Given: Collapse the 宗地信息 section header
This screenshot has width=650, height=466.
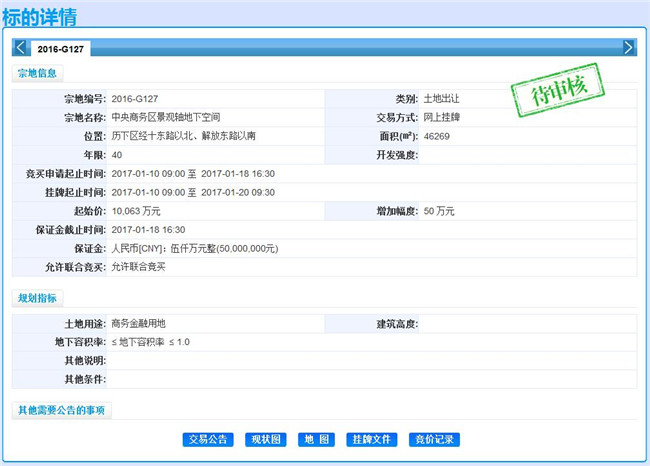Looking at the screenshot, I should point(39,73).
